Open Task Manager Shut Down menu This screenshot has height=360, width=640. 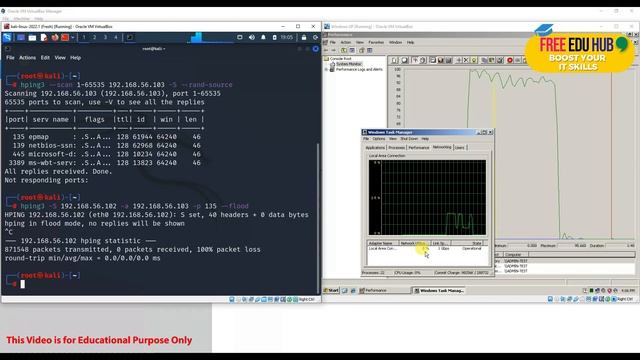(x=409, y=139)
